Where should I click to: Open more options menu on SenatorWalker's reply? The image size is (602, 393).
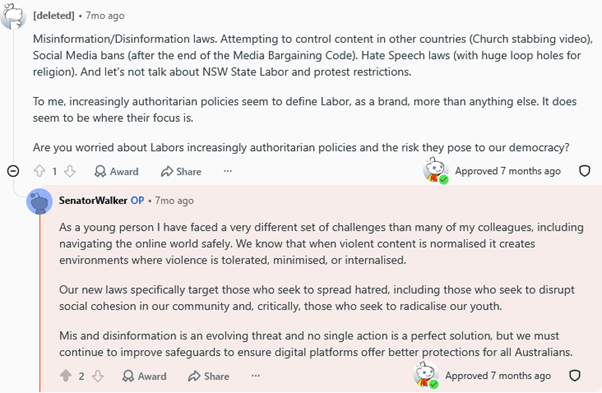click(256, 376)
